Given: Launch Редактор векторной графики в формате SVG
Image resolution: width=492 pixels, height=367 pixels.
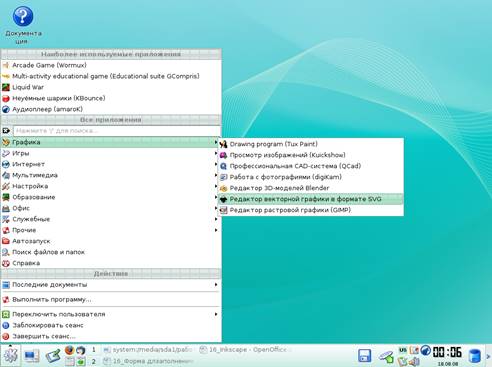Looking at the screenshot, I should pos(311,199).
